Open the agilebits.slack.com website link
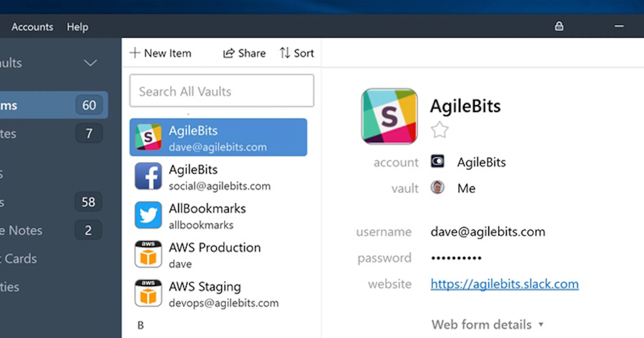 click(x=504, y=284)
